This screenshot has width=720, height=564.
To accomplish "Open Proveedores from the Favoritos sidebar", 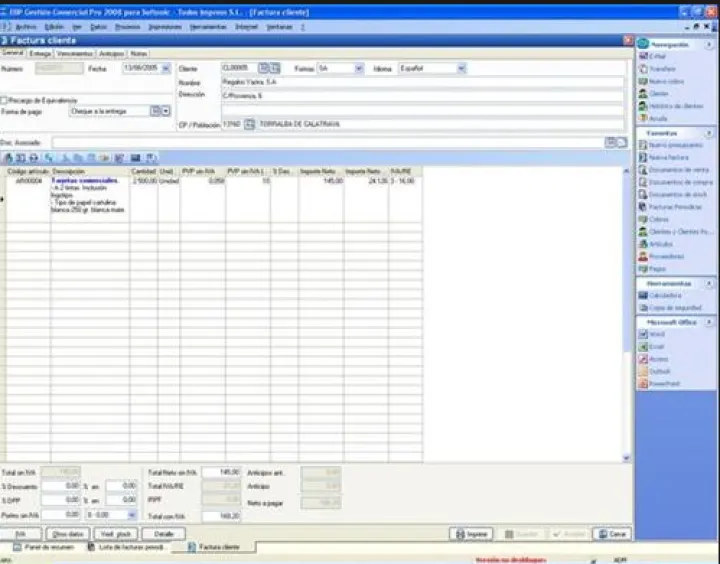I will [665, 256].
